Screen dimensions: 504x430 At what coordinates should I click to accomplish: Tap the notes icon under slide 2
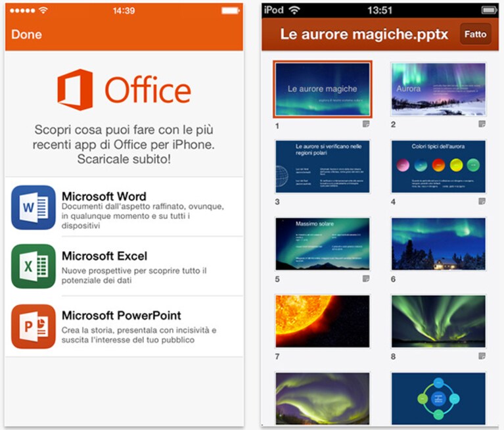coord(482,124)
